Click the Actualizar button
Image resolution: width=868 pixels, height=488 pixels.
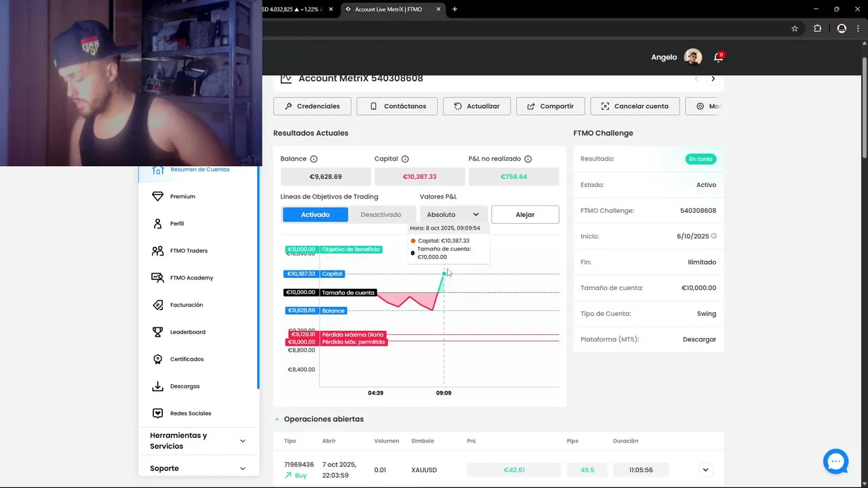coord(477,106)
